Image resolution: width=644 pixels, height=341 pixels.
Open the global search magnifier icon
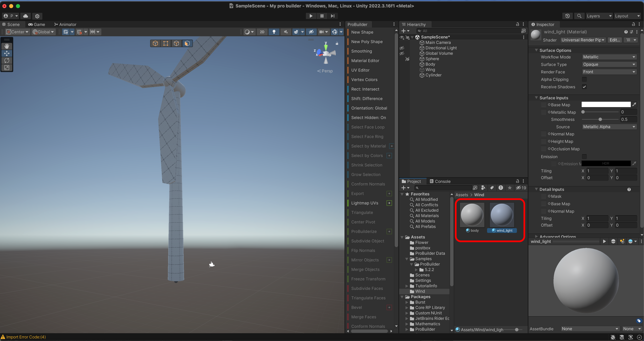579,16
